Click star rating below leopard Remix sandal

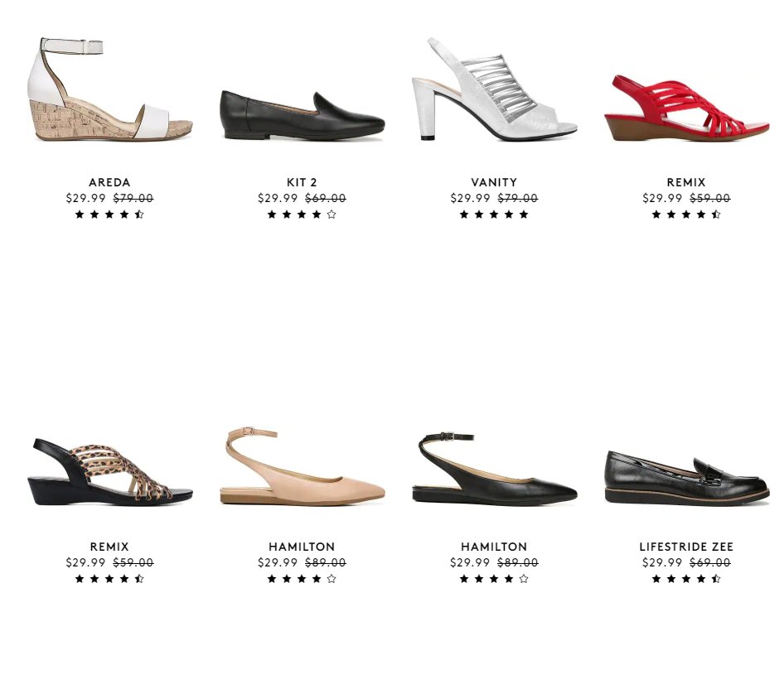click(109, 579)
